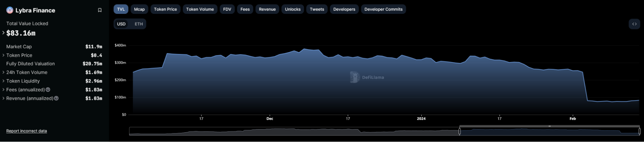Screen dimensions: 644x142
Task: Click the selected range window in timeline
Action: pyautogui.click(x=550, y=131)
